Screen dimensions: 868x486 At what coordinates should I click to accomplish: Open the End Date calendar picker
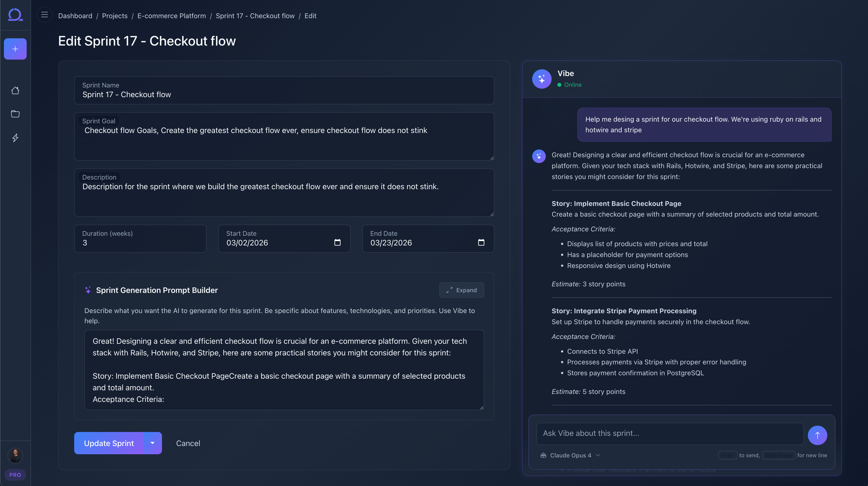tap(482, 242)
